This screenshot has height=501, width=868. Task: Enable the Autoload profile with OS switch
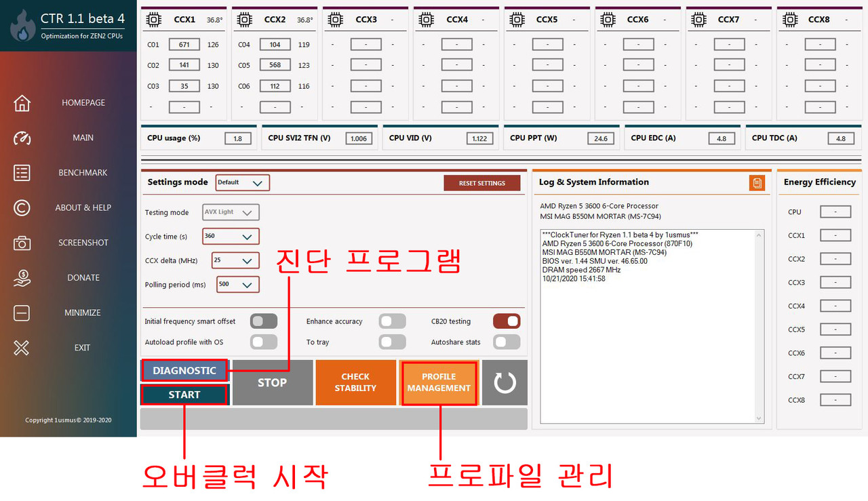click(263, 342)
